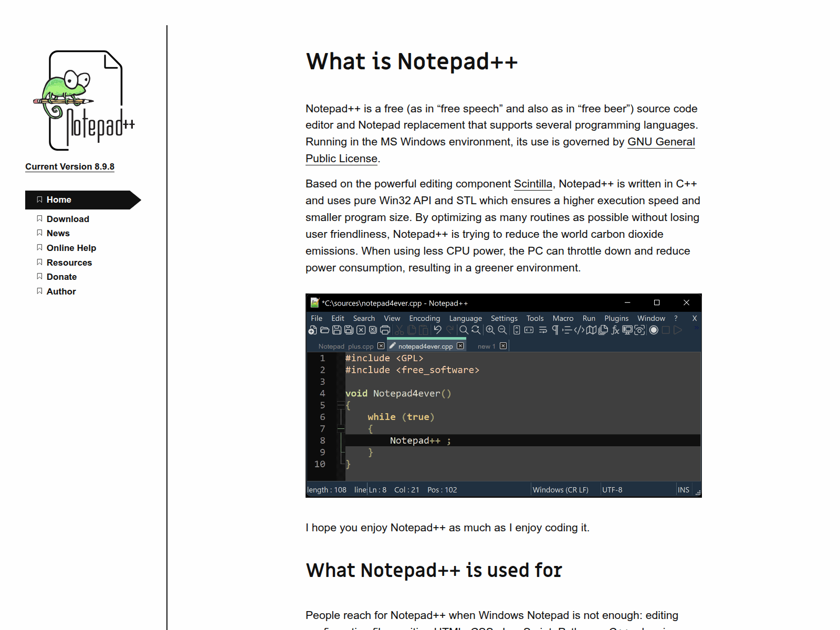Viewport: 840px width, 630px height.
Task: Open the Settings menu
Action: click(504, 318)
